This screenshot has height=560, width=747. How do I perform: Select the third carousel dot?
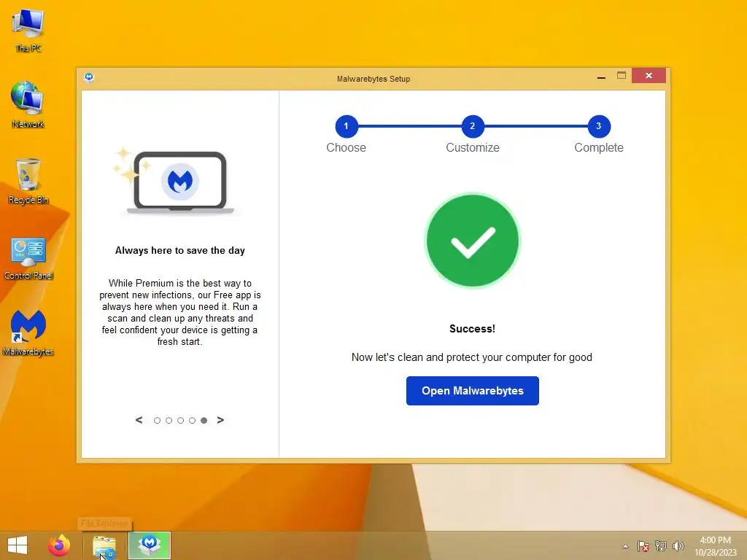(x=180, y=421)
